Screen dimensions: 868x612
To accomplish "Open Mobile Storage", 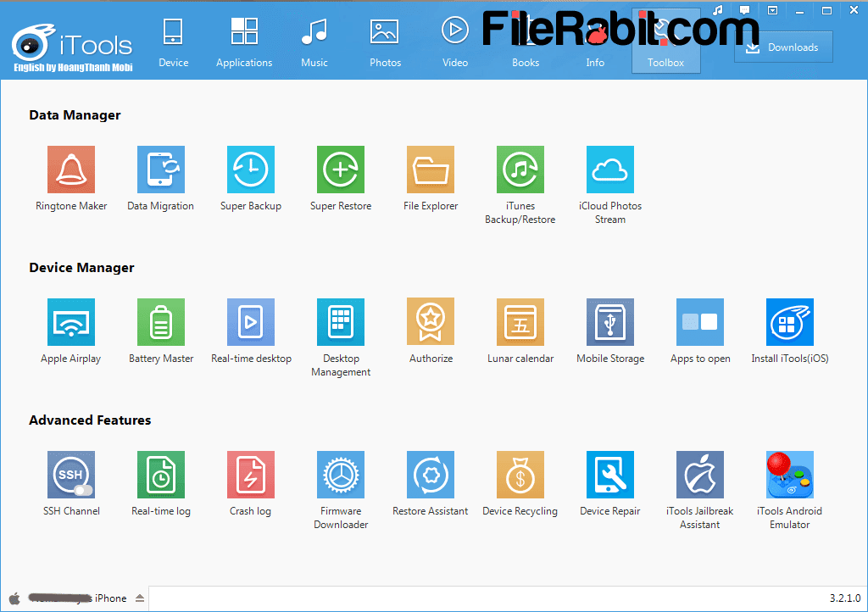I will (610, 322).
